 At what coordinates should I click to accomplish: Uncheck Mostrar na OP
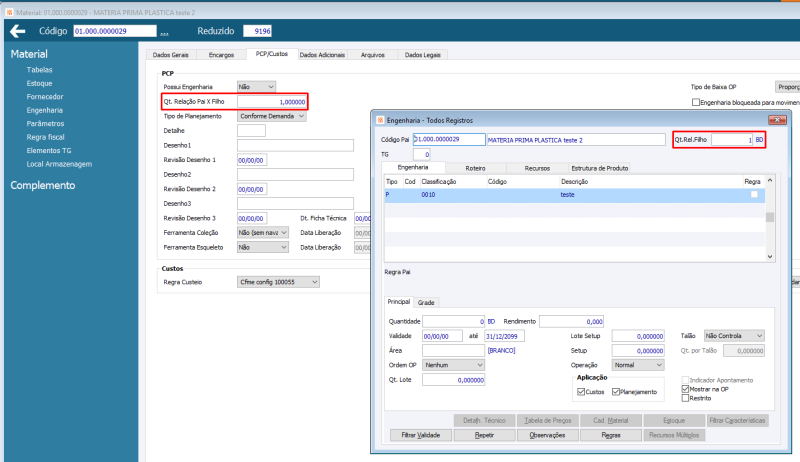(686, 389)
